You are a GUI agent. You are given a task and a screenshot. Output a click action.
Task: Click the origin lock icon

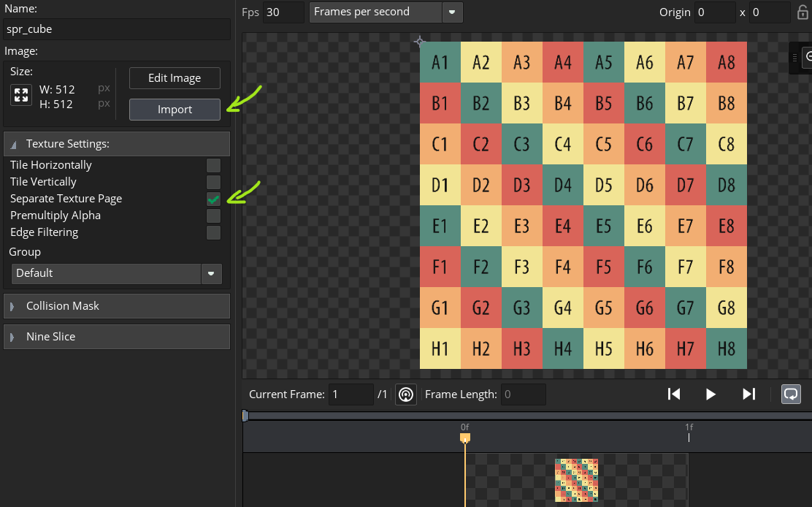[x=803, y=12]
